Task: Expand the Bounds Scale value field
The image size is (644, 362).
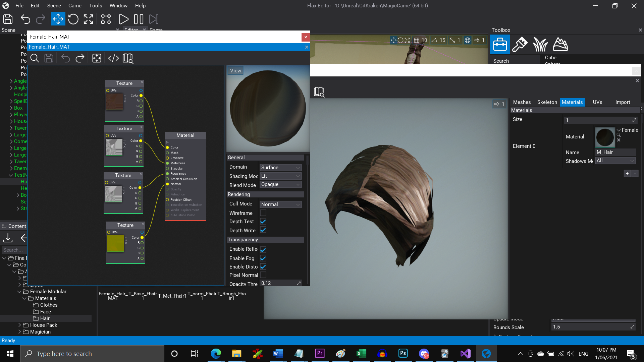Action: tap(632, 326)
